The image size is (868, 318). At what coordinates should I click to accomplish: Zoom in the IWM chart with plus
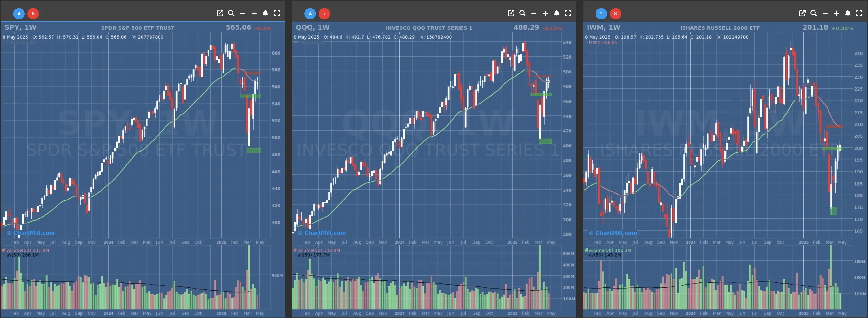(x=836, y=13)
